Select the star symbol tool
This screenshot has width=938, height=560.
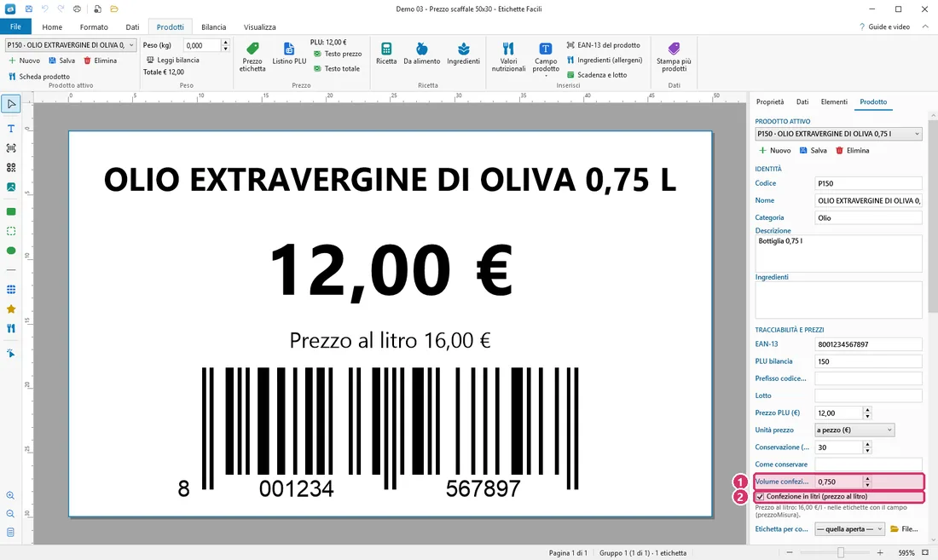[11, 309]
